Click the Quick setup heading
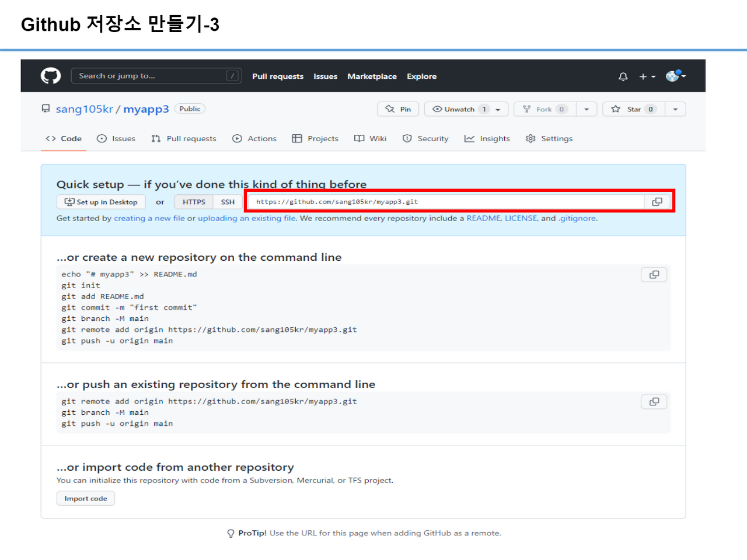This screenshot has width=747, height=560. (x=211, y=184)
